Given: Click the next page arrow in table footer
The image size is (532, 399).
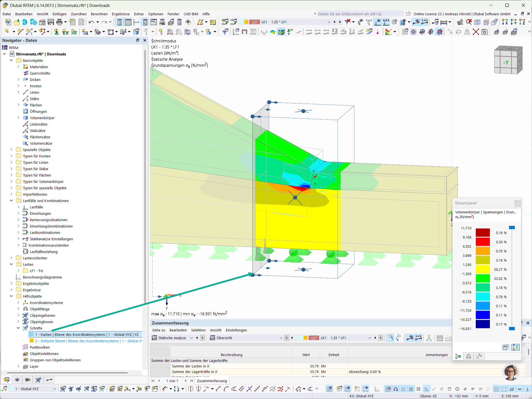Looking at the screenshot, I should tap(186, 381).
